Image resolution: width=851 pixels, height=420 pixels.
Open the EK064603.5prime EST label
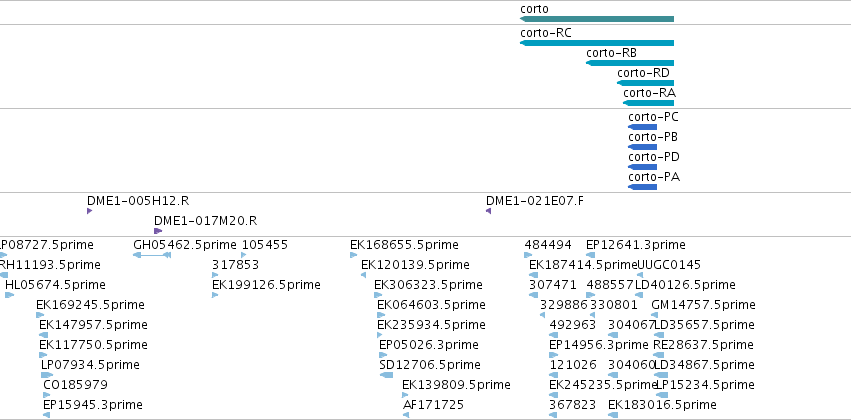tap(431, 305)
